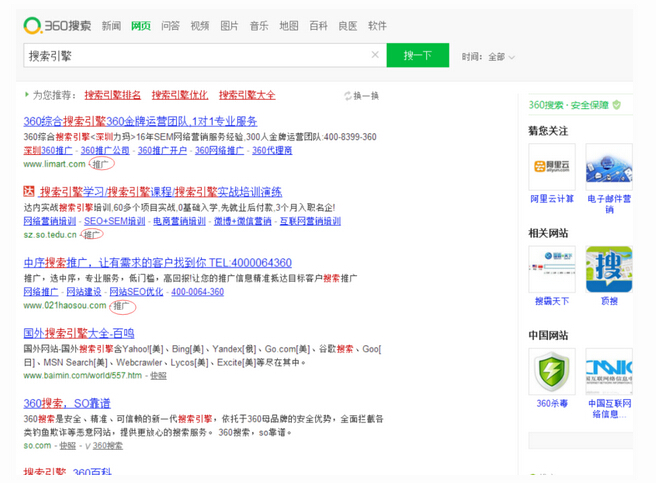
Task: Open 快照 for the so.com result
Action: pyautogui.click(x=68, y=446)
